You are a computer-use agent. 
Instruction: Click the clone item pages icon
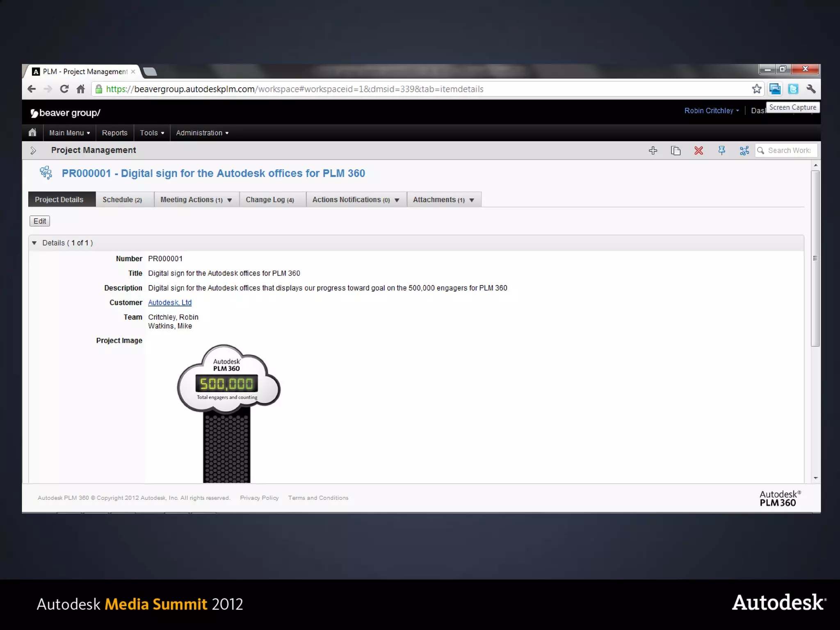676,151
